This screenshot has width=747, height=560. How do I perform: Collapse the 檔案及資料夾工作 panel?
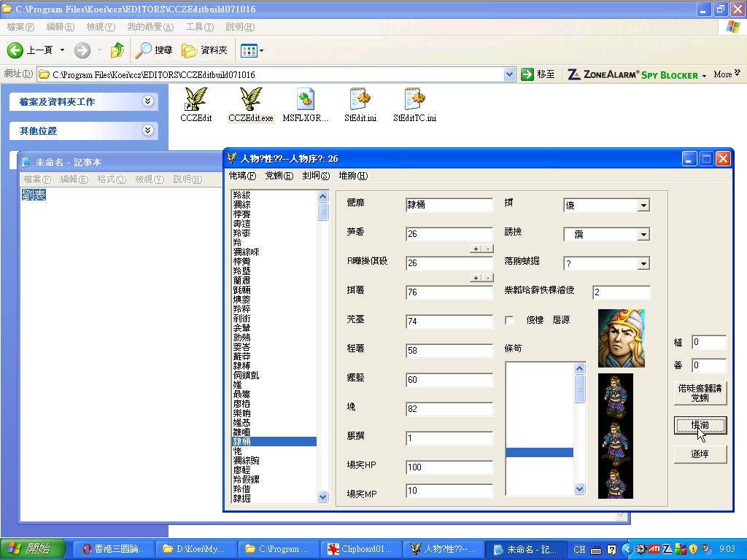(x=148, y=101)
